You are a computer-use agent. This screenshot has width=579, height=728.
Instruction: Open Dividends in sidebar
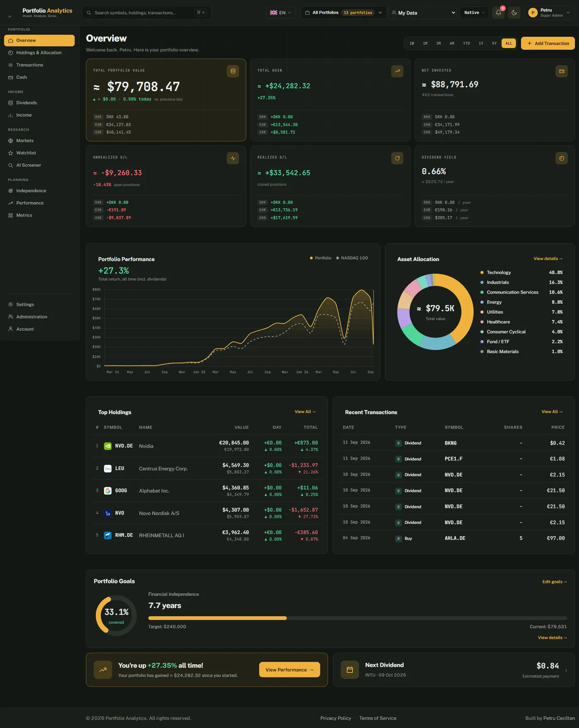pos(39,103)
